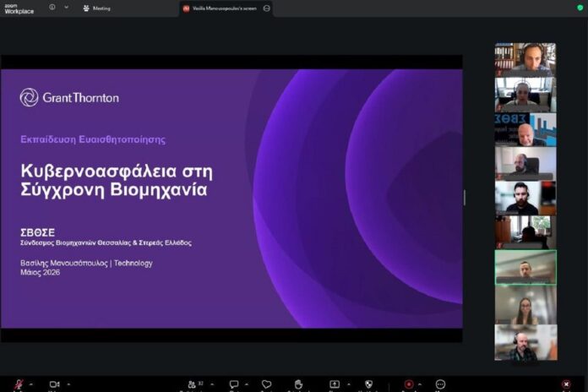Expand recording options arrow

tap(420, 384)
